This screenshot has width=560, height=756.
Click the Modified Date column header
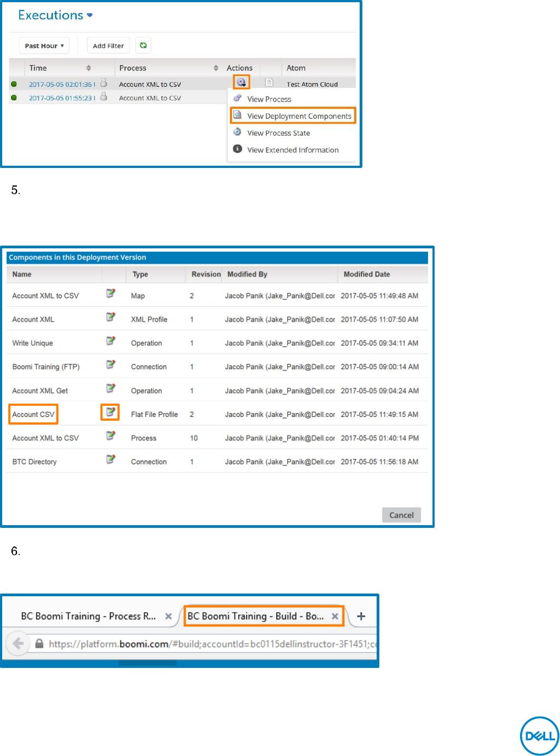[367, 274]
